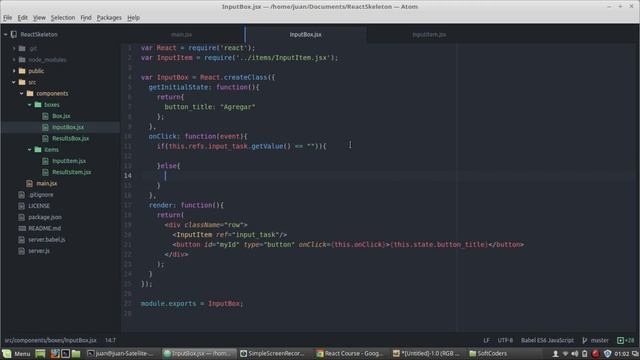Open ResultsItem.jsx from the items folder
The width and height of the screenshot is (640, 360).
pos(72,172)
